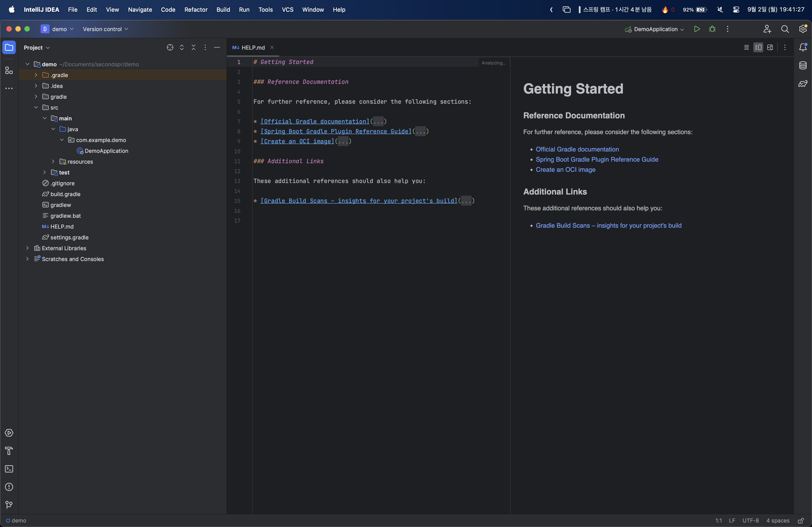
Task: Show notifications bell panel
Action: (x=803, y=47)
